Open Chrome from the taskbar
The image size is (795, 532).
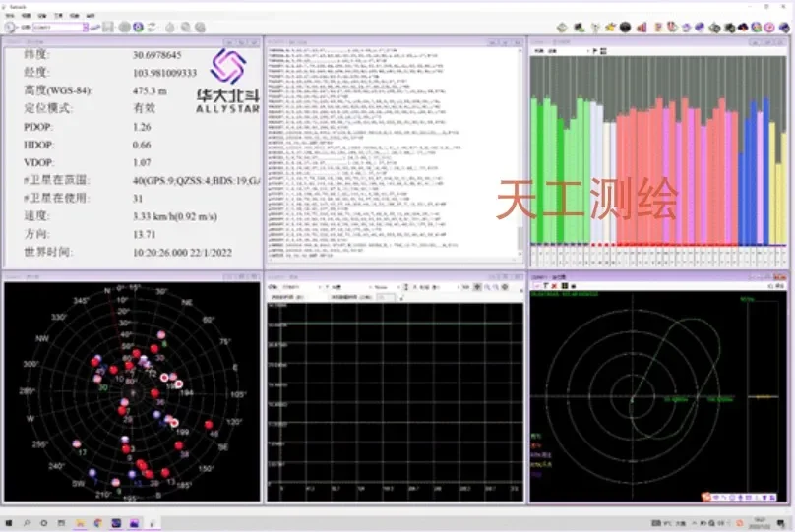click(x=97, y=523)
